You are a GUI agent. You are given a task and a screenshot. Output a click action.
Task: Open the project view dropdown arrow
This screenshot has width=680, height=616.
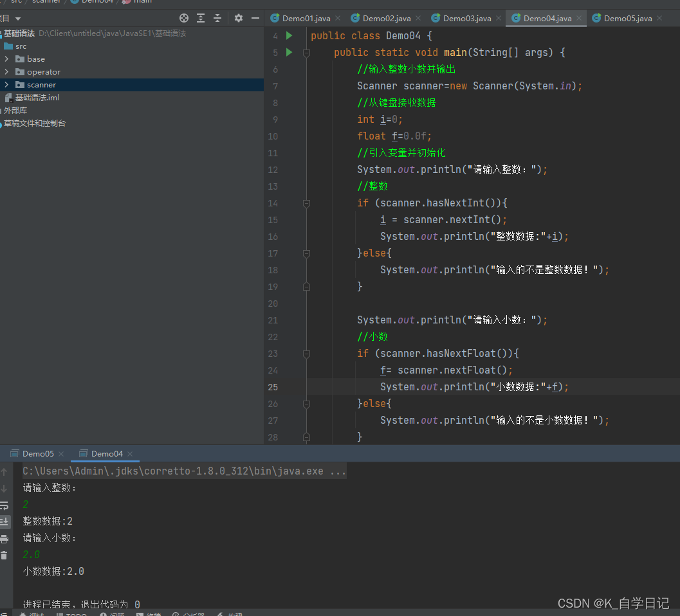tap(18, 19)
